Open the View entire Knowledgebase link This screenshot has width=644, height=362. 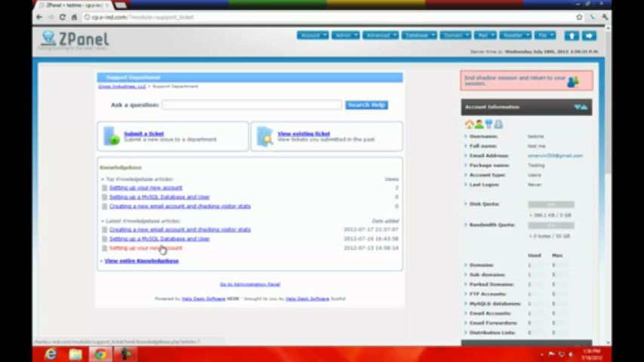click(x=141, y=261)
